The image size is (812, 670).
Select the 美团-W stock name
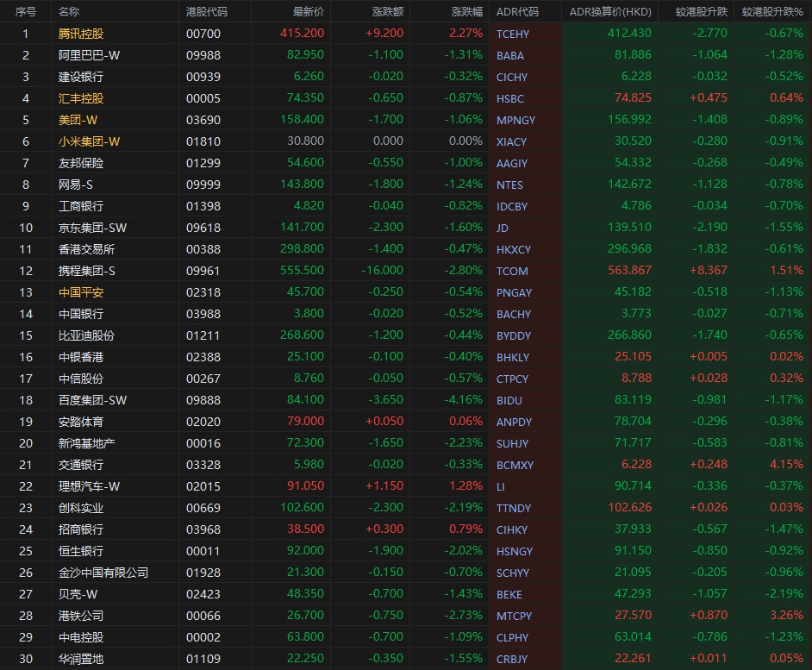tap(78, 120)
